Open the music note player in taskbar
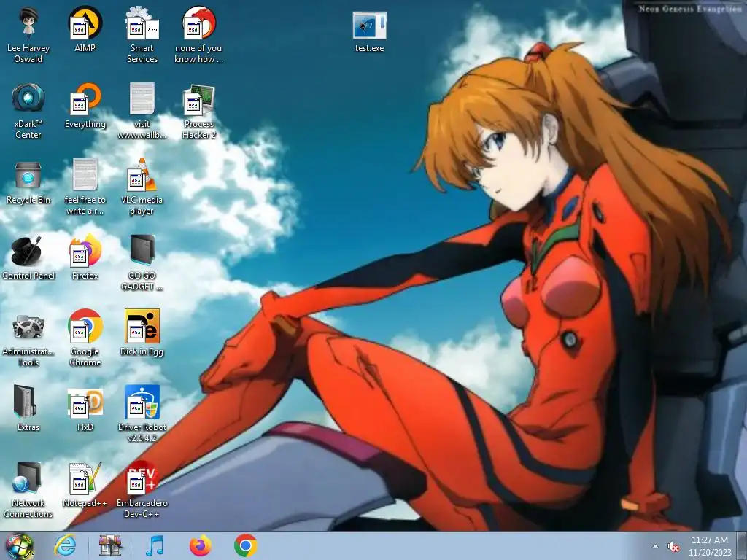This screenshot has width=747, height=560. tap(155, 545)
